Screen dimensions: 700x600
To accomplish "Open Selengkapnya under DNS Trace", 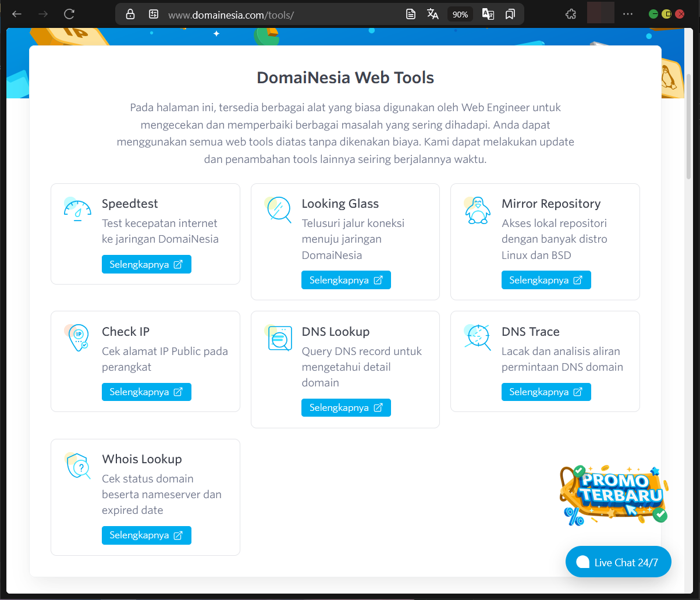I will coord(546,392).
